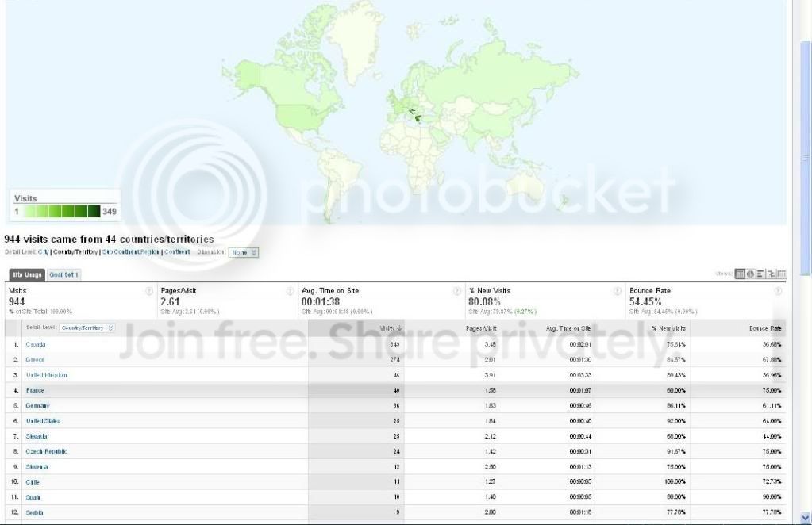The width and height of the screenshot is (812, 525).
Task: Open the Slovakia country link
Action: (37, 436)
